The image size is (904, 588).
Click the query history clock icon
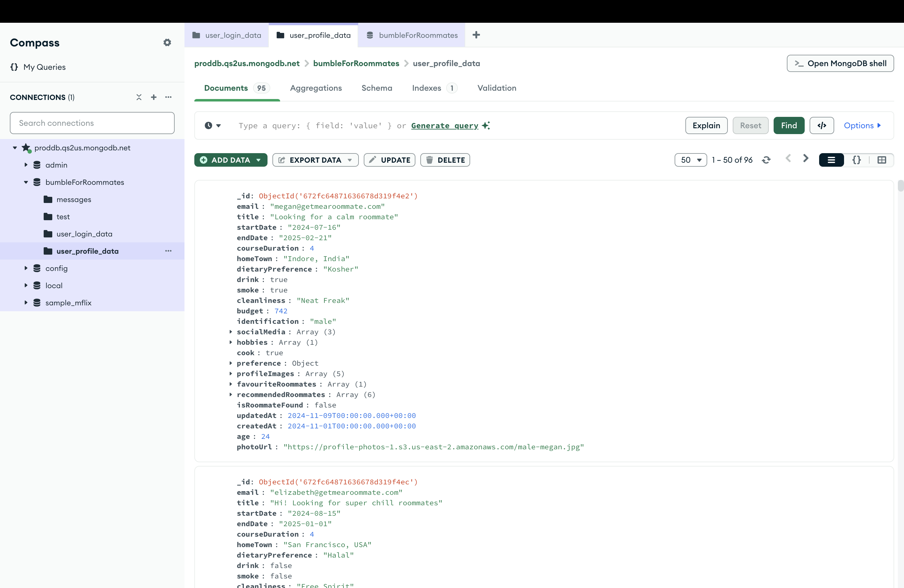coord(208,125)
